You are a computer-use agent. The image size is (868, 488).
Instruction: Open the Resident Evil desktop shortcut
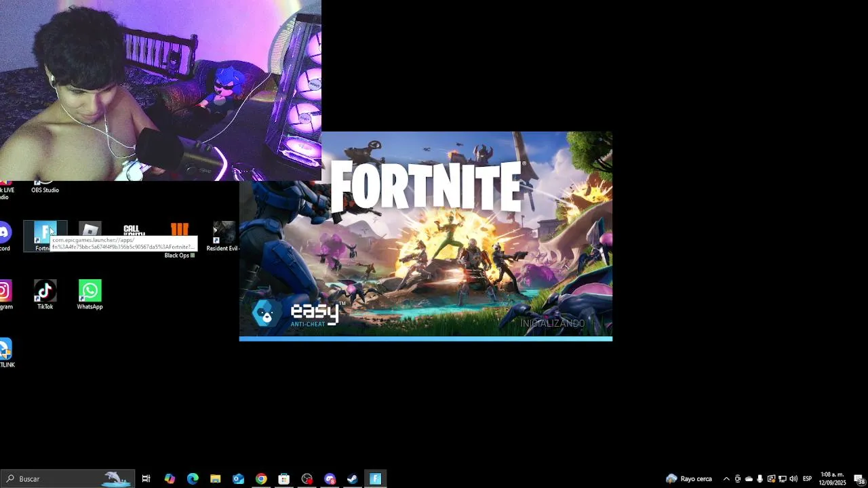coord(223,237)
